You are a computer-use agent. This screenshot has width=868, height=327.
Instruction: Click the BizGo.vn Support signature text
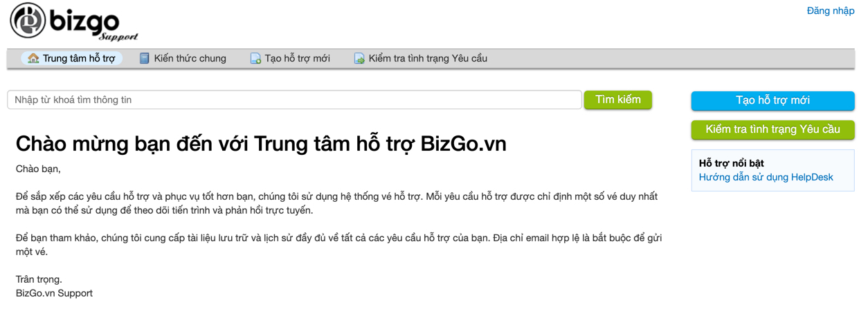click(54, 293)
